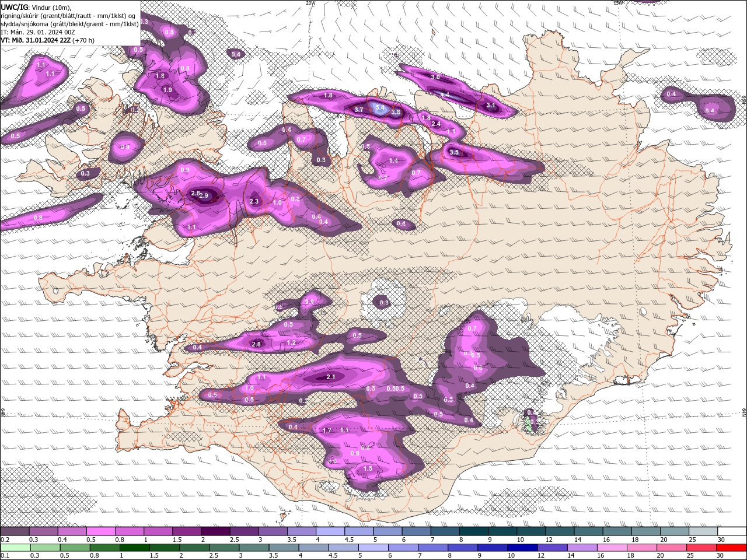Click the 2.3 precipitation value on the map
Screen dimensions: 747x560
click(x=254, y=201)
